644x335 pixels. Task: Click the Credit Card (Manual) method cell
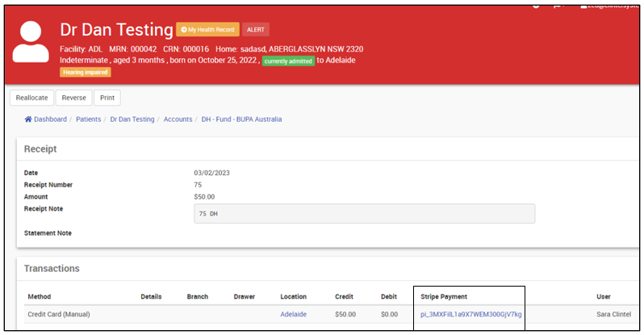pyautogui.click(x=59, y=314)
